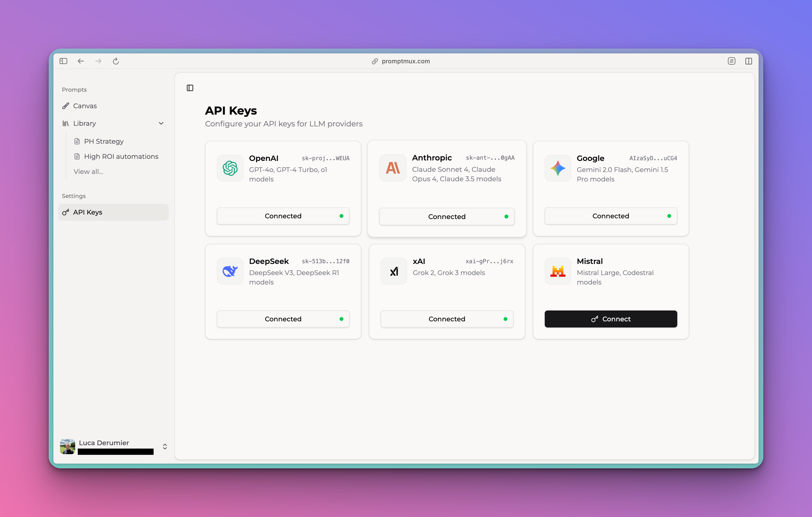The image size is (812, 517).
Task: Toggle the browser's left sidebar panel
Action: (63, 61)
